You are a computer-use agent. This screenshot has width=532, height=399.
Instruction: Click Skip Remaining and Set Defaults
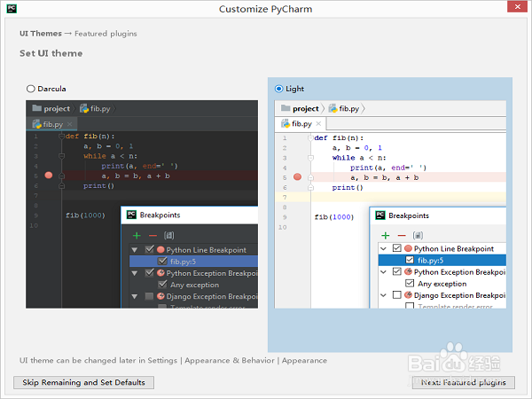(x=84, y=382)
